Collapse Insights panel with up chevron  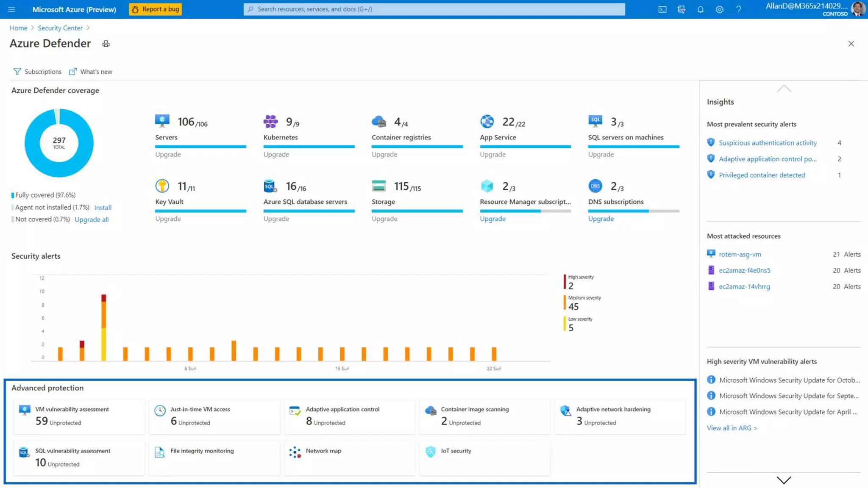(x=784, y=89)
